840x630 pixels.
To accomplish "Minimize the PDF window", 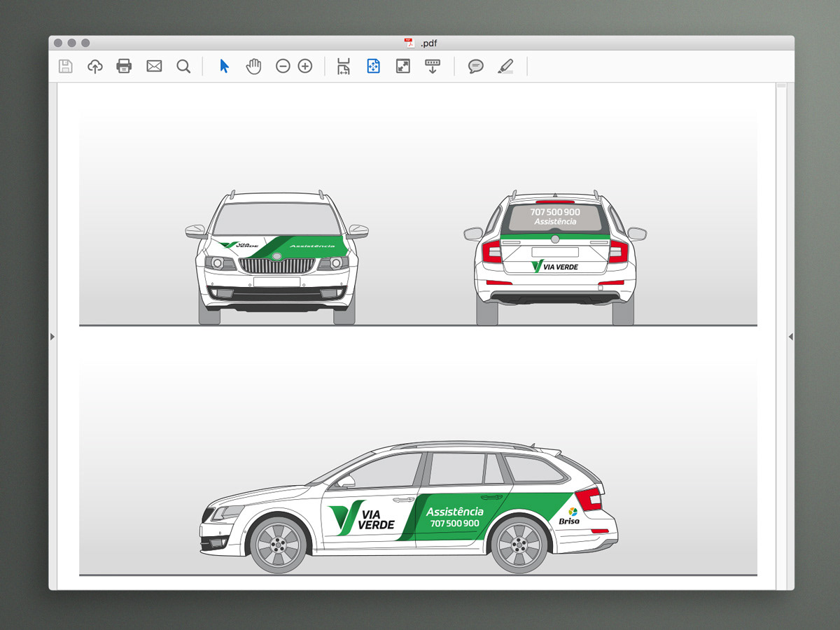I will (72, 43).
